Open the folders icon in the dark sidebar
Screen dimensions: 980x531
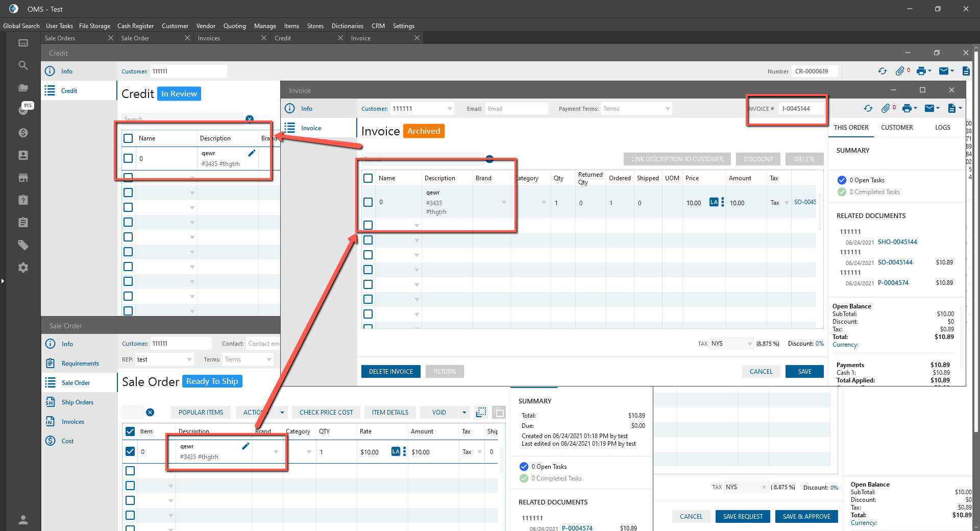coord(23,88)
